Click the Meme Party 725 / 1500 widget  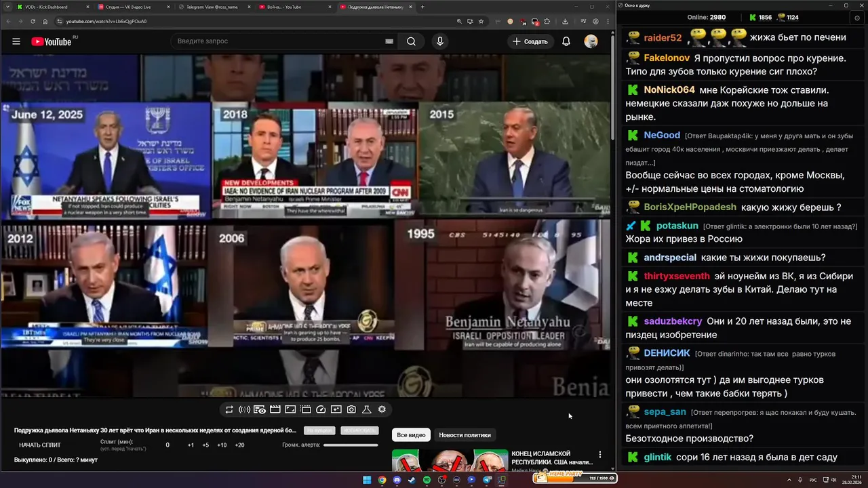tap(575, 478)
